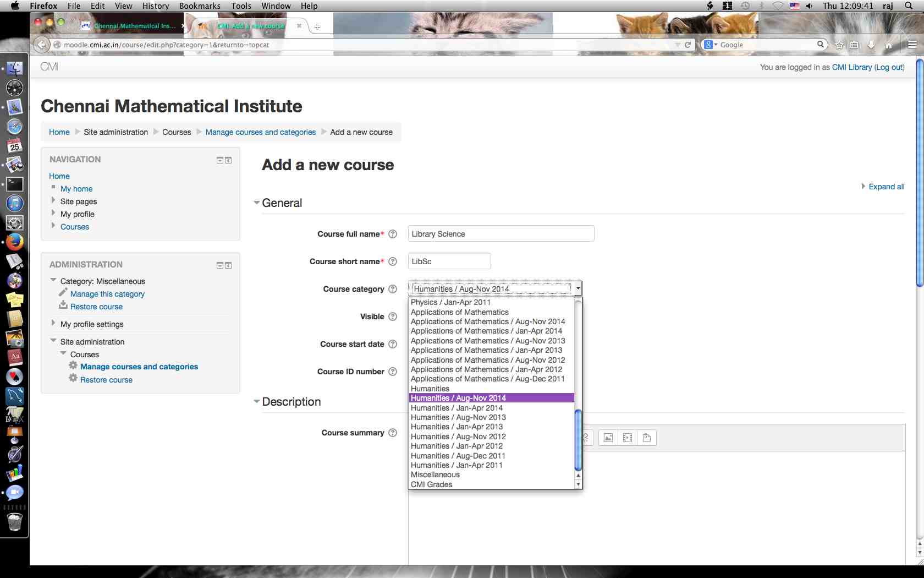
Task: Insert media with film strip icon
Action: pos(628,438)
